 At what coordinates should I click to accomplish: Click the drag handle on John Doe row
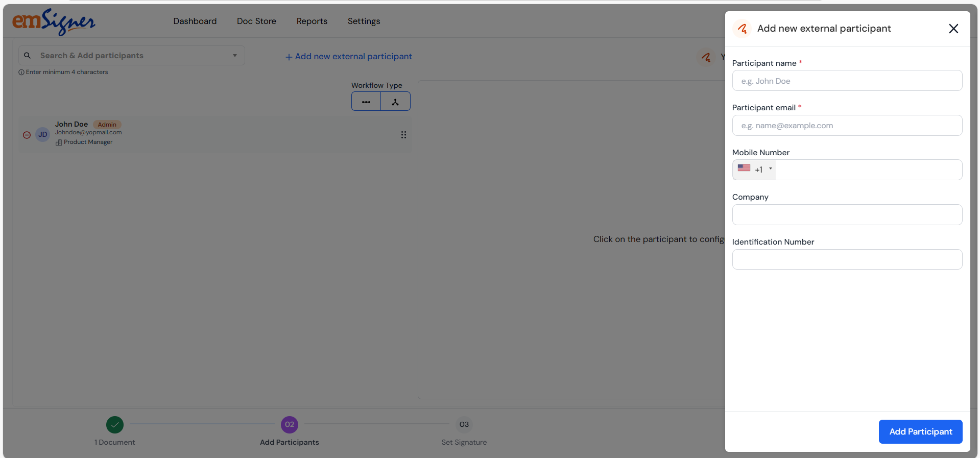tap(403, 135)
